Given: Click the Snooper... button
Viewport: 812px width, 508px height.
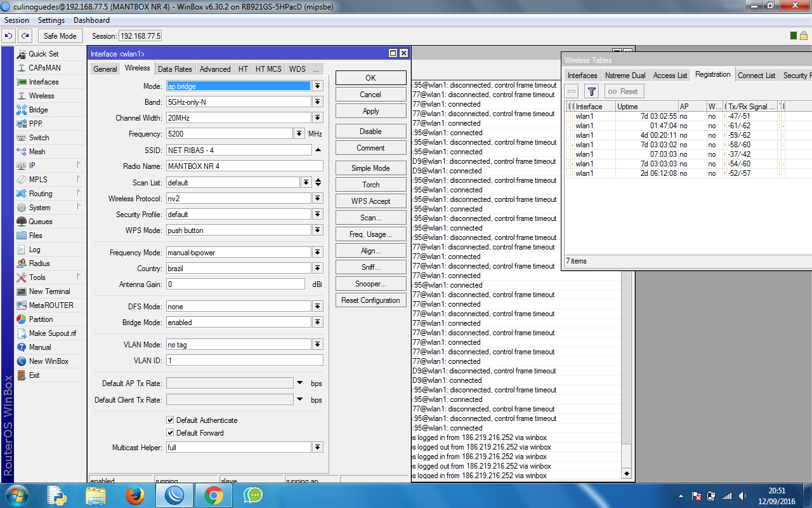Looking at the screenshot, I should tap(370, 283).
